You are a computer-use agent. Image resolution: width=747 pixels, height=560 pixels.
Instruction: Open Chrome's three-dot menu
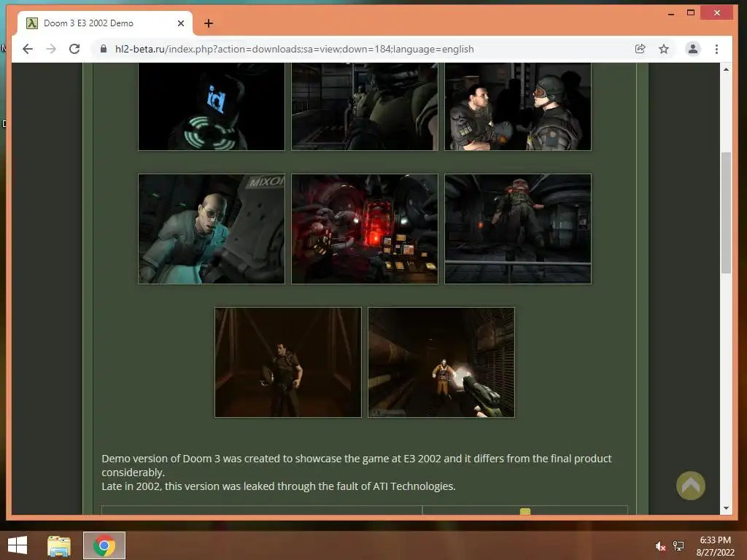[x=716, y=49]
